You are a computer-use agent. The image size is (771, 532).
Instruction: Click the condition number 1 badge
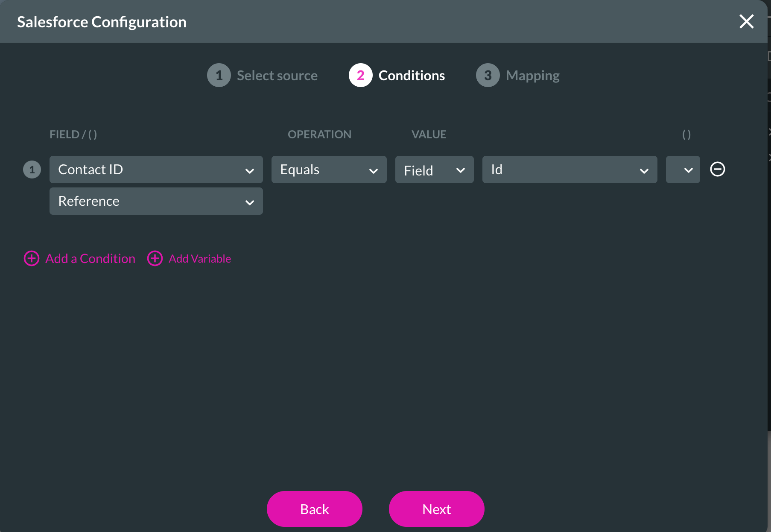click(32, 170)
